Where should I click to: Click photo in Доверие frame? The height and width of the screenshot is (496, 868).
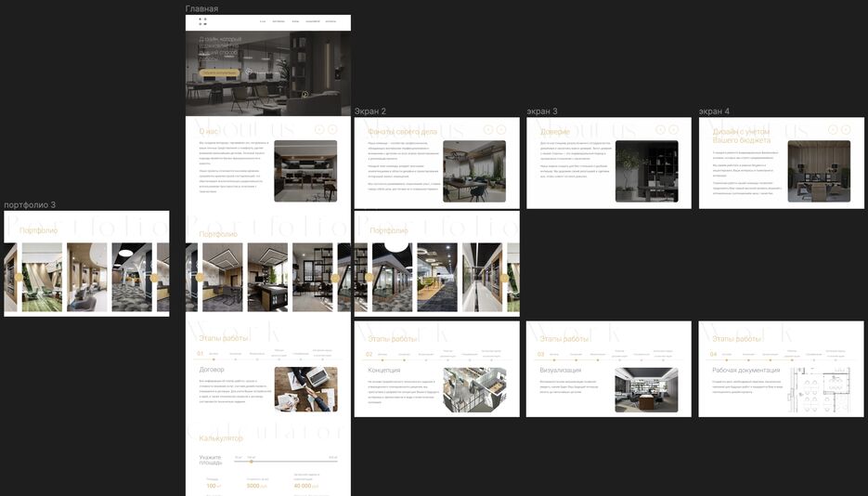(646, 171)
